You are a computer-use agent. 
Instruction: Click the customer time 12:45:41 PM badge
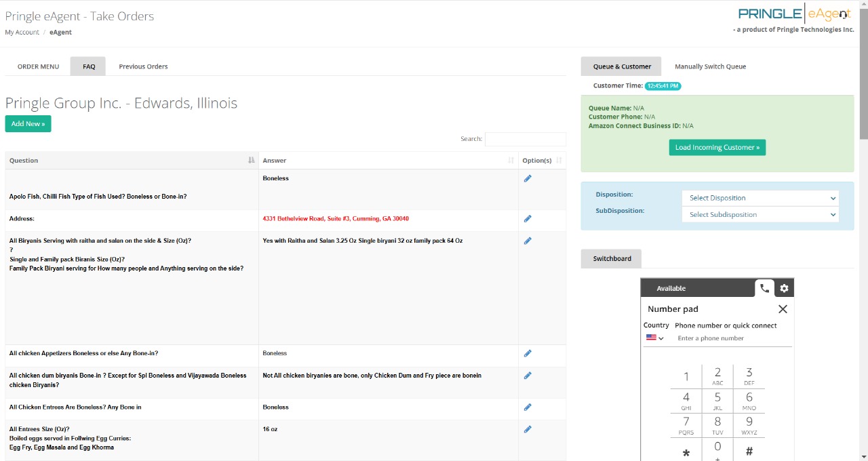point(663,86)
